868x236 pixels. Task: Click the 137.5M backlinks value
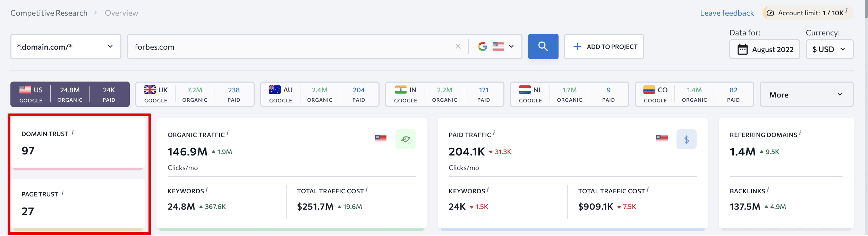click(745, 206)
